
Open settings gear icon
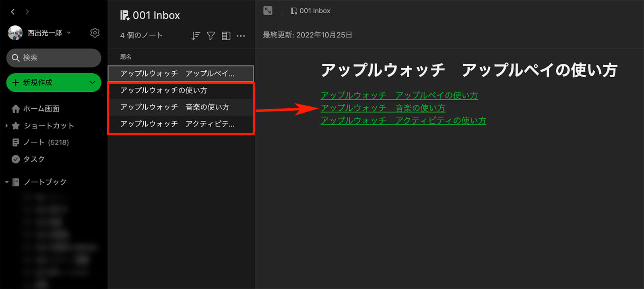[x=95, y=33]
